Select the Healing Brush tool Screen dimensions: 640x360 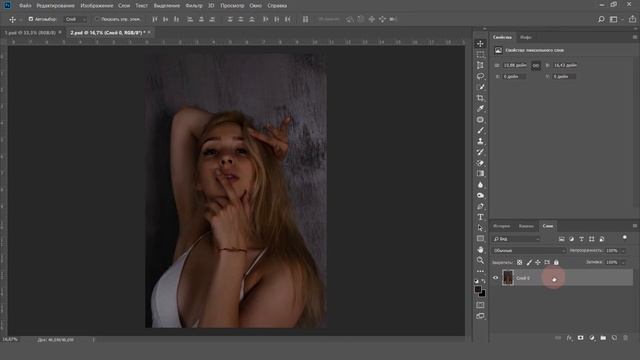coord(480,120)
